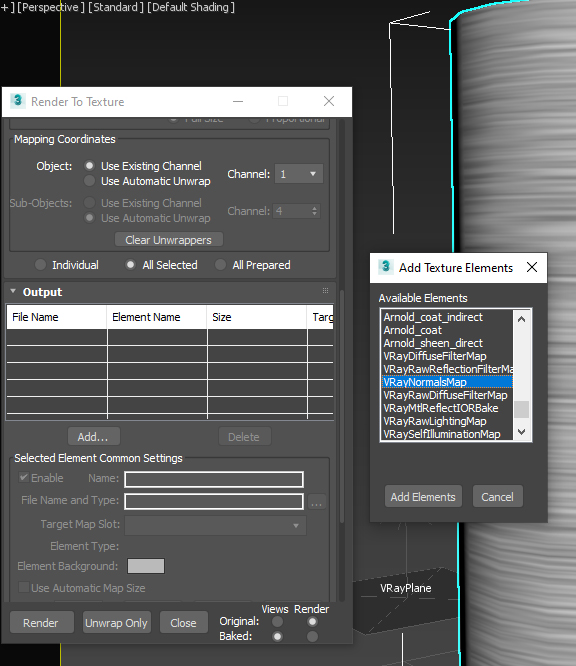Click the Unwrap Only button
Screen dimensions: 576x666
click(116, 623)
